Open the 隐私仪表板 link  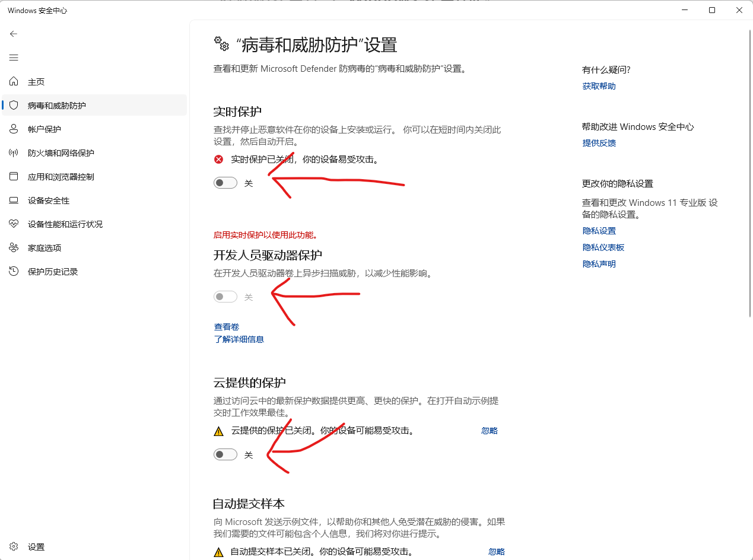(x=603, y=247)
